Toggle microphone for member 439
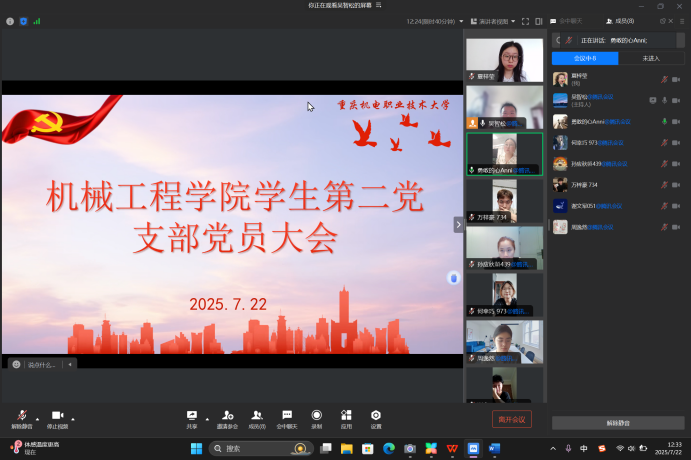The image size is (691, 460). [664, 164]
